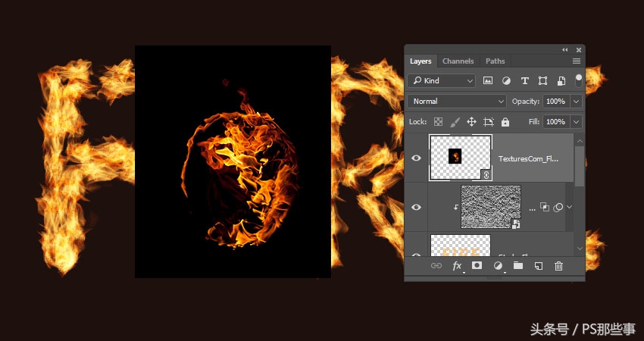Click the Opacity label

click(x=526, y=102)
